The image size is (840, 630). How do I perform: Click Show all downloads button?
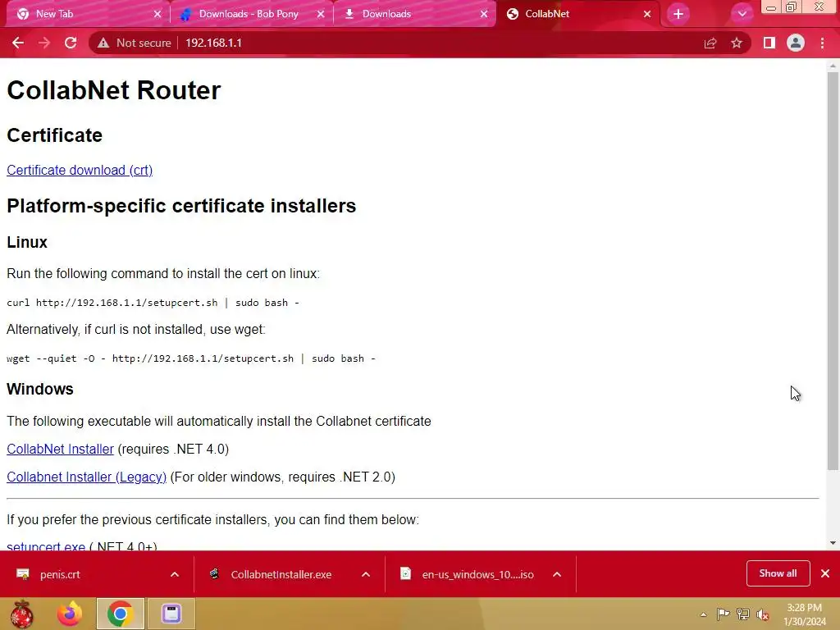click(778, 573)
